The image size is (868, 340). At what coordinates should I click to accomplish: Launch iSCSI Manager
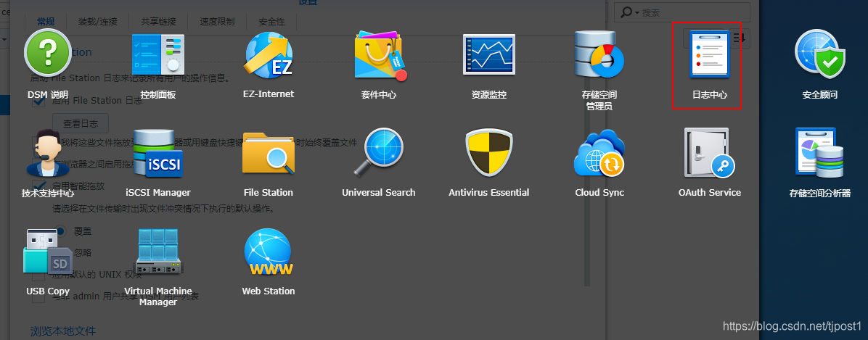(x=158, y=154)
